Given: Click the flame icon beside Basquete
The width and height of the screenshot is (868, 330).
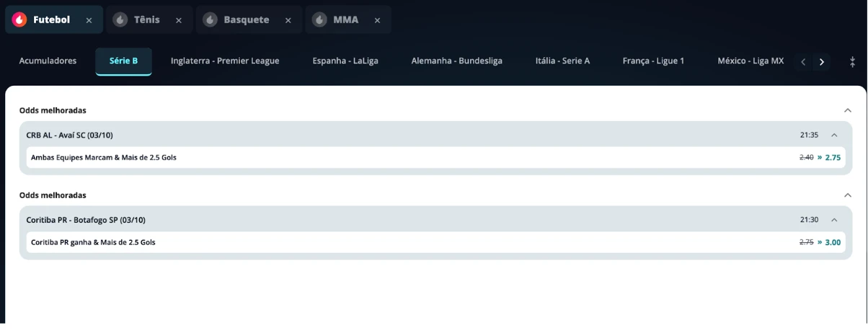Looking at the screenshot, I should tap(210, 20).
